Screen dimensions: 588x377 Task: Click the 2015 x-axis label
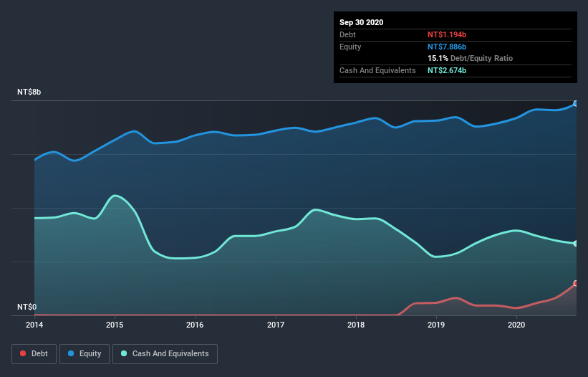pos(115,325)
